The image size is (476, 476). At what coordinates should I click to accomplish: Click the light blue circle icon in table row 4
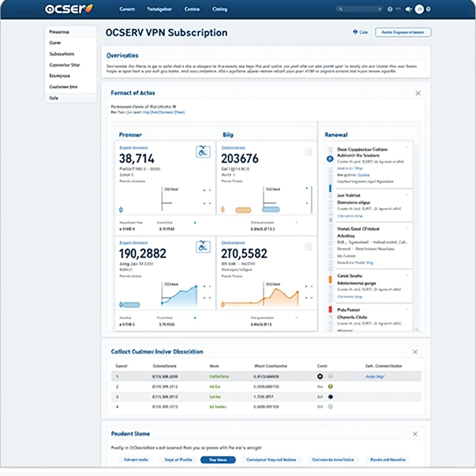pyautogui.click(x=330, y=407)
